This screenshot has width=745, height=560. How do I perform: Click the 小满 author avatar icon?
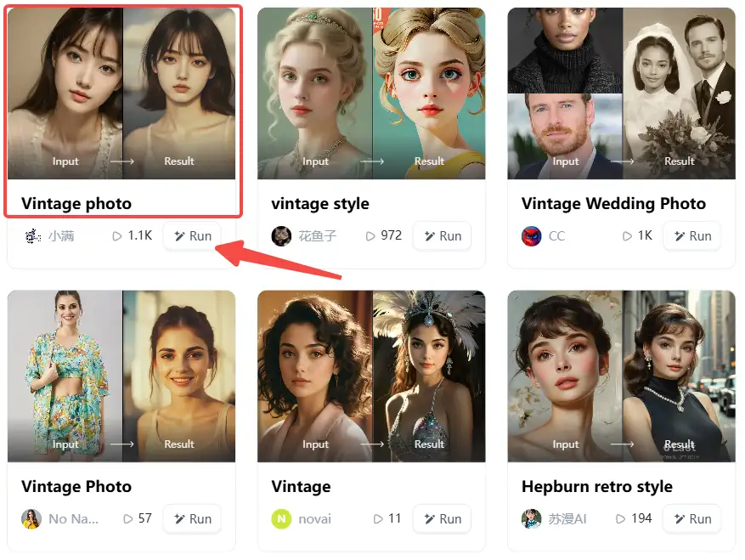[x=31, y=236]
